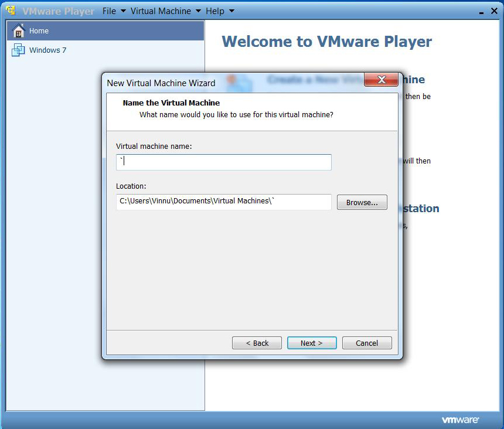Close the VMware Player window
The width and height of the screenshot is (504, 429).
(494, 11)
